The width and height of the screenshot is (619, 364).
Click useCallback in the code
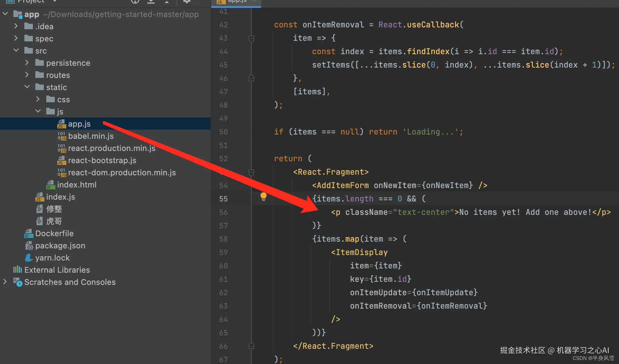[433, 25]
